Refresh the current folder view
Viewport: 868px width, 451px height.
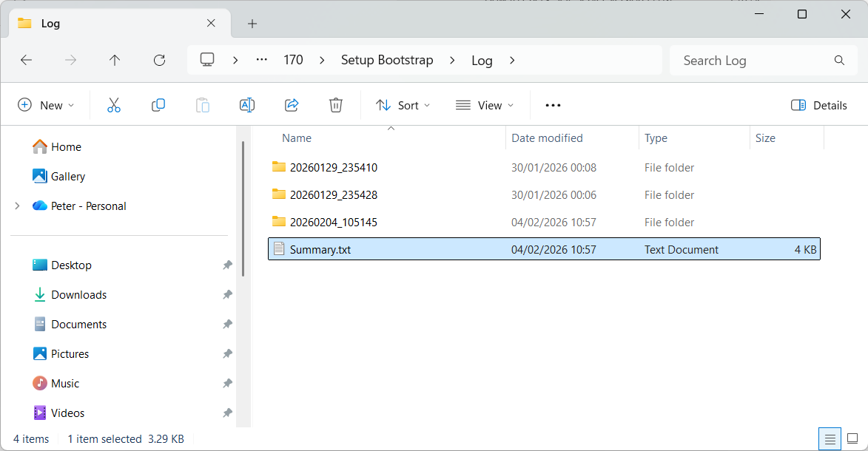(159, 61)
